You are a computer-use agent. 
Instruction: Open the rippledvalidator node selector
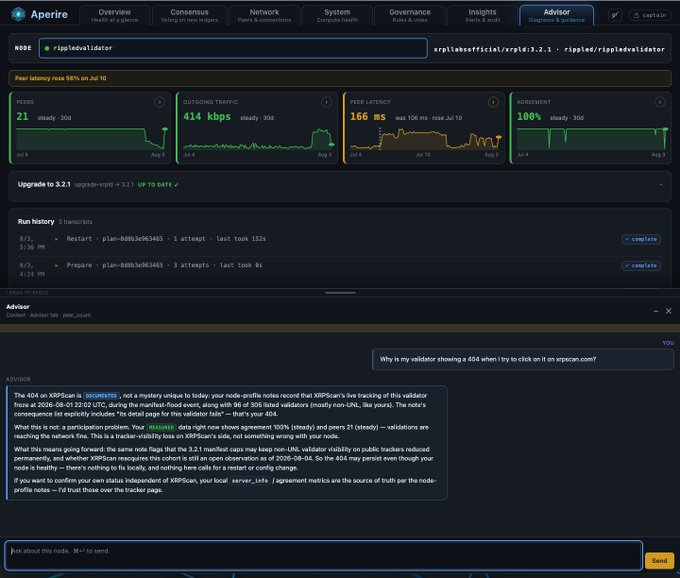click(233, 48)
